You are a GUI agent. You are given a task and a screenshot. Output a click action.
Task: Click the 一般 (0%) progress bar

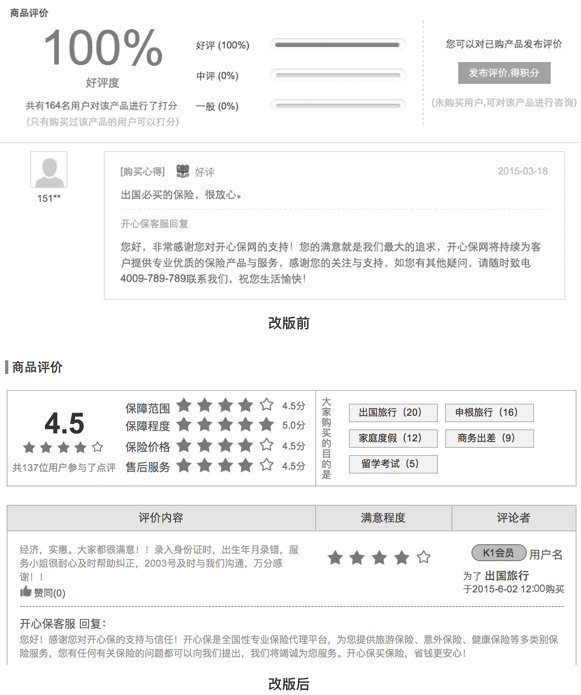(337, 105)
